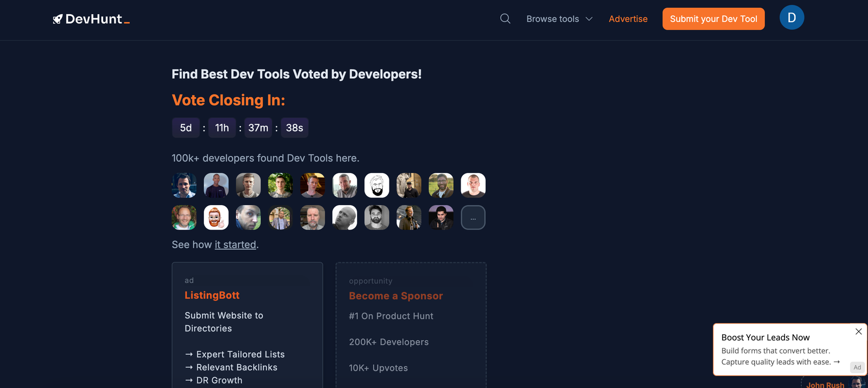
Task: Click 'Build forms that convert better' text
Action: (776, 351)
